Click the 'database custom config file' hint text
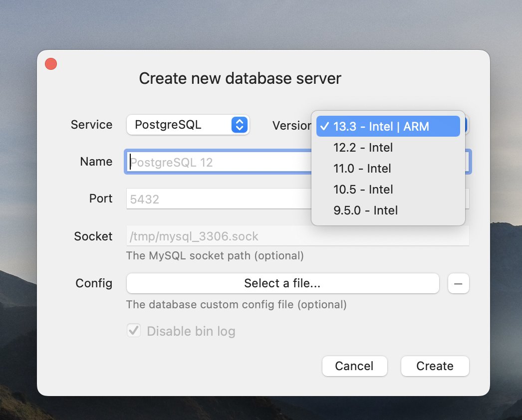 pos(237,304)
